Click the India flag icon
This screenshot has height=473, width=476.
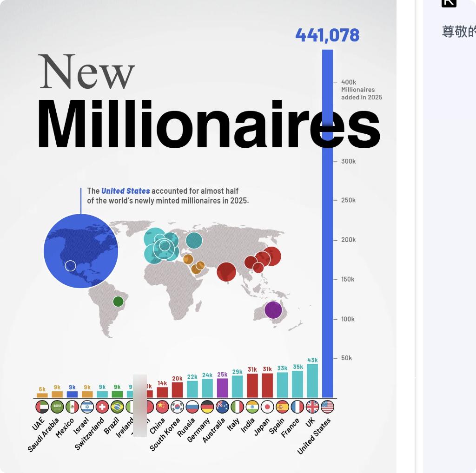[x=252, y=407]
